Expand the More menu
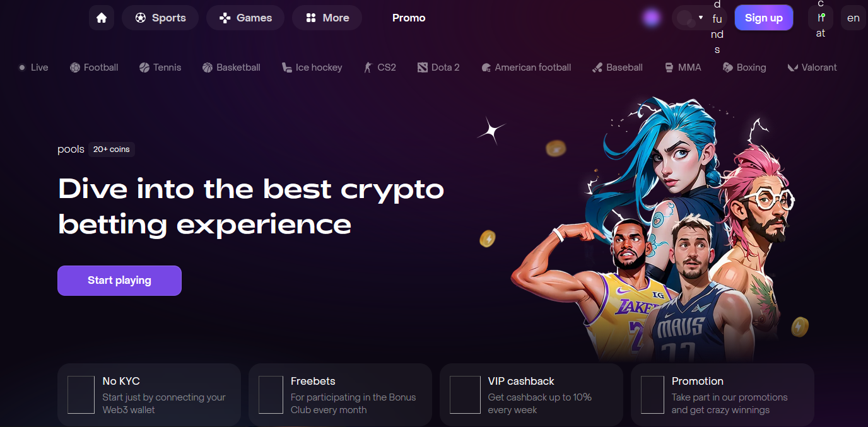 327,18
